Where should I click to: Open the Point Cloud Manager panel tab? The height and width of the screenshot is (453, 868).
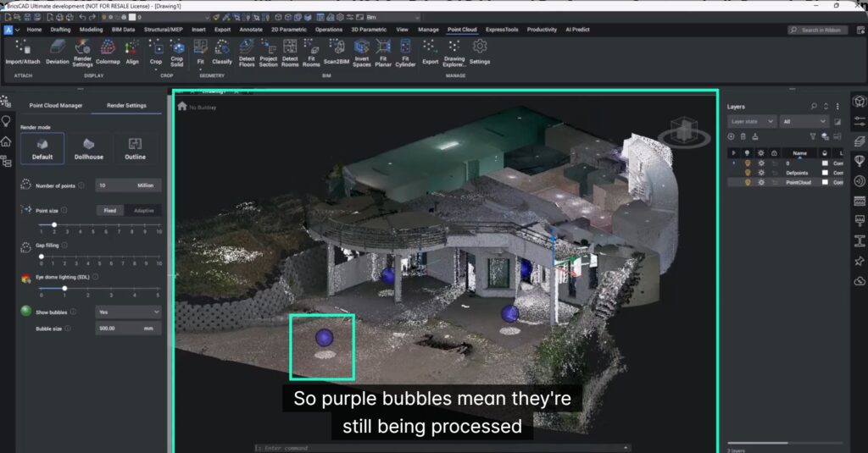[55, 105]
